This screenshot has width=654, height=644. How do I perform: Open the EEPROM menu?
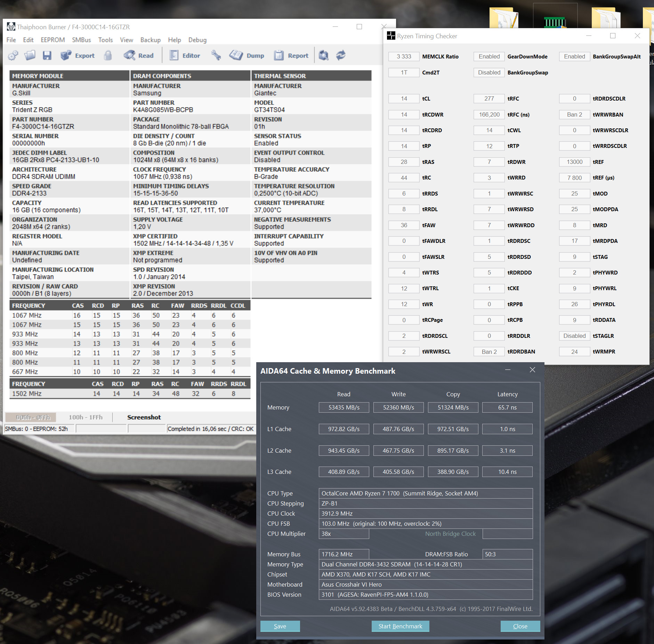coord(53,40)
